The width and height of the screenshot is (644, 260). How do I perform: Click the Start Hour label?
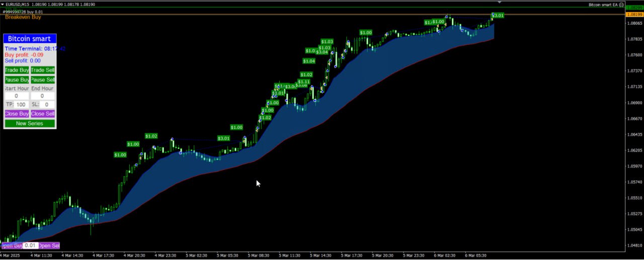[17, 89]
